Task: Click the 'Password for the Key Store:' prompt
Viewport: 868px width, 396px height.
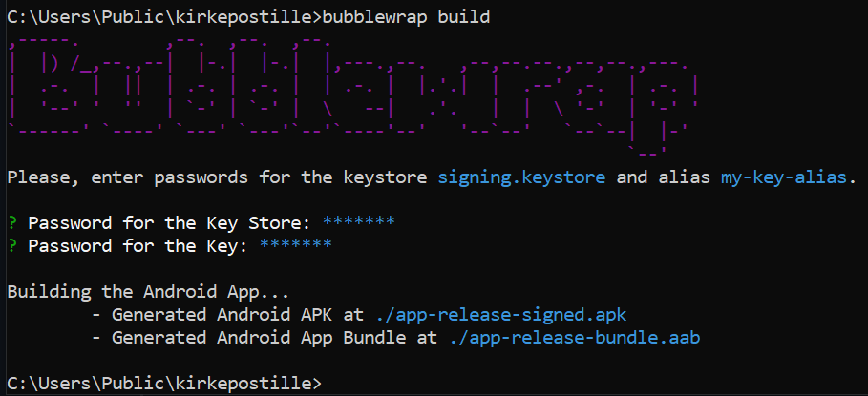Action: [x=170, y=222]
